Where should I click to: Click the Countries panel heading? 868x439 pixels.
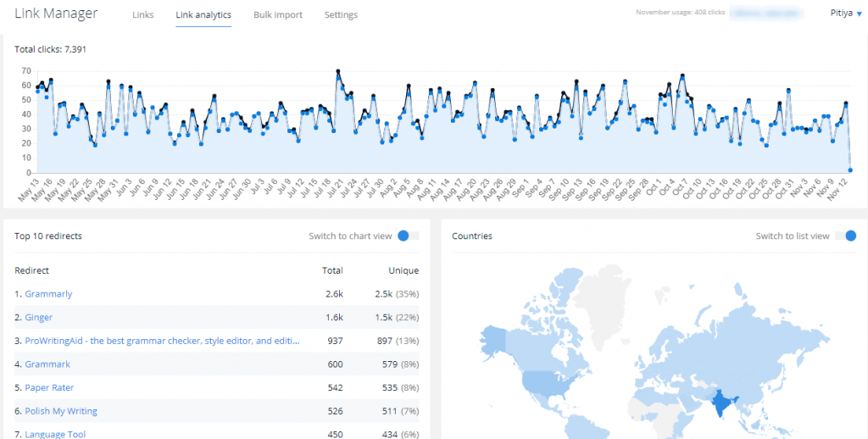click(x=471, y=236)
